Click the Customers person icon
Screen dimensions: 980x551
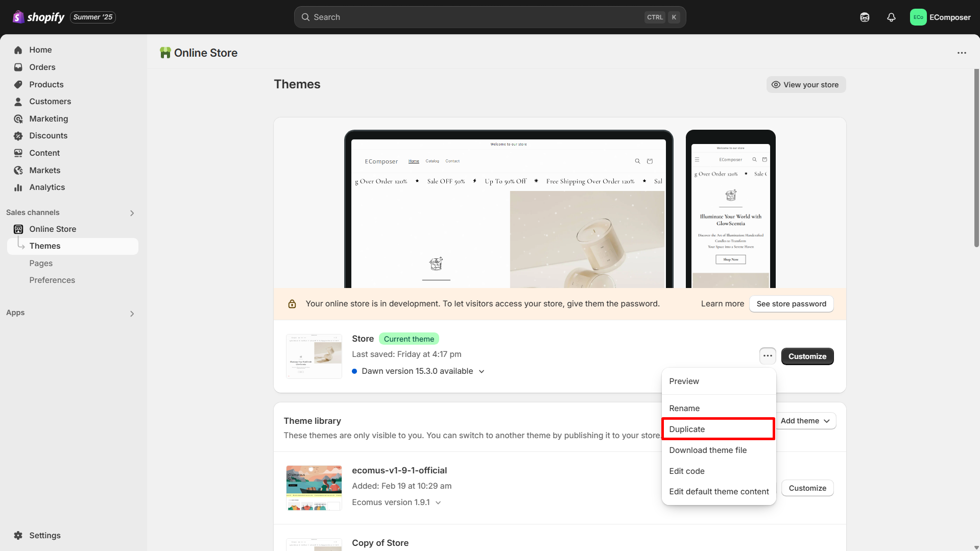18,102
